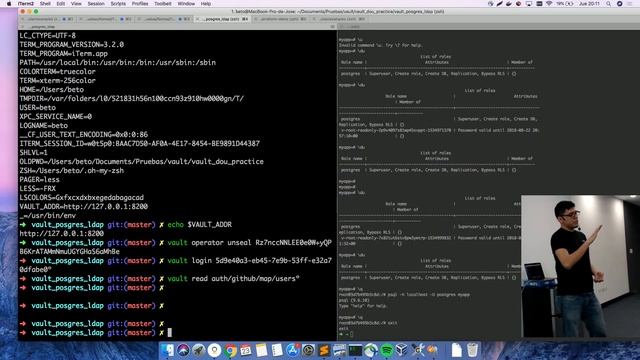This screenshot has height=360, width=640.
Task: Click the HOME=/Users/beto line
Action: (x=51, y=89)
